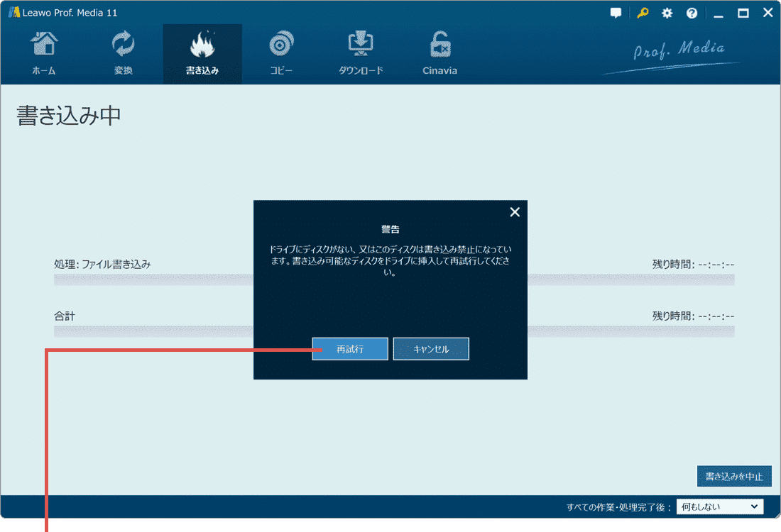781x532 pixels.
Task: Minimize the Leawo Prof. Media window
Action: tap(719, 13)
